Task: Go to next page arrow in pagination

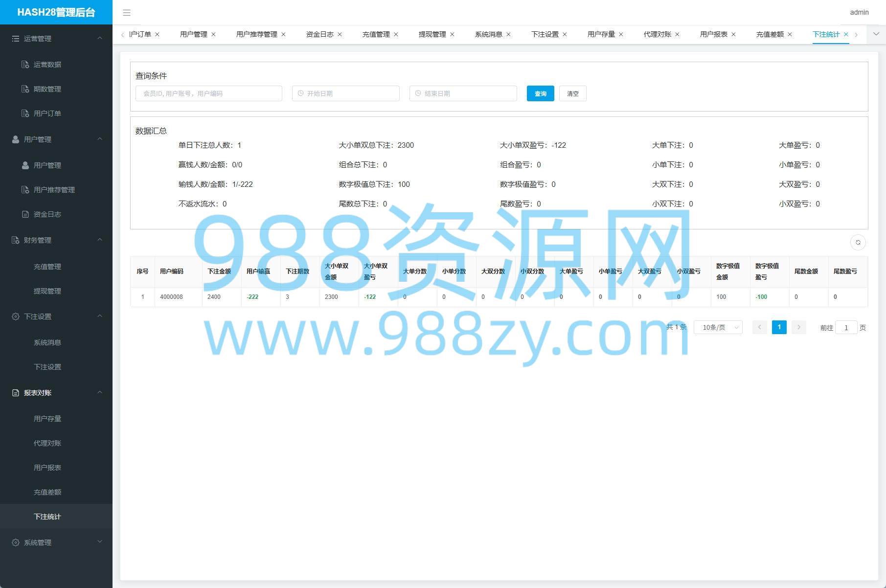Action: click(798, 327)
